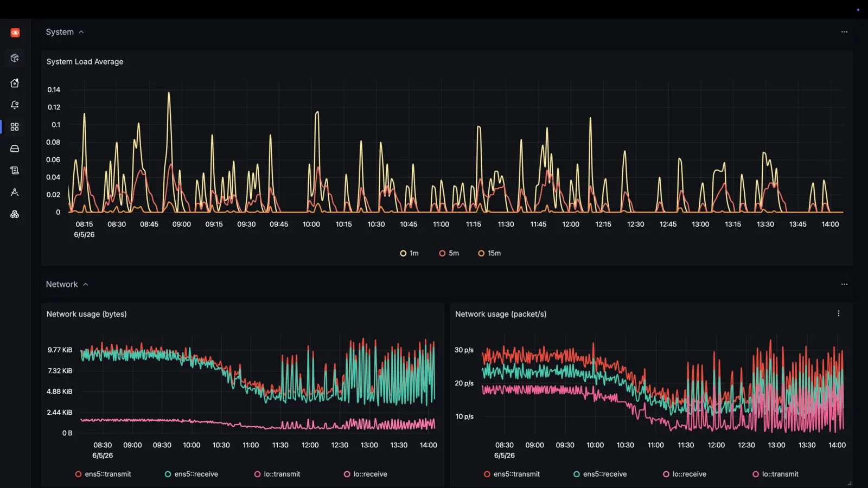Click the 30 p/s y-axis label
The width and height of the screenshot is (868, 488).
464,350
